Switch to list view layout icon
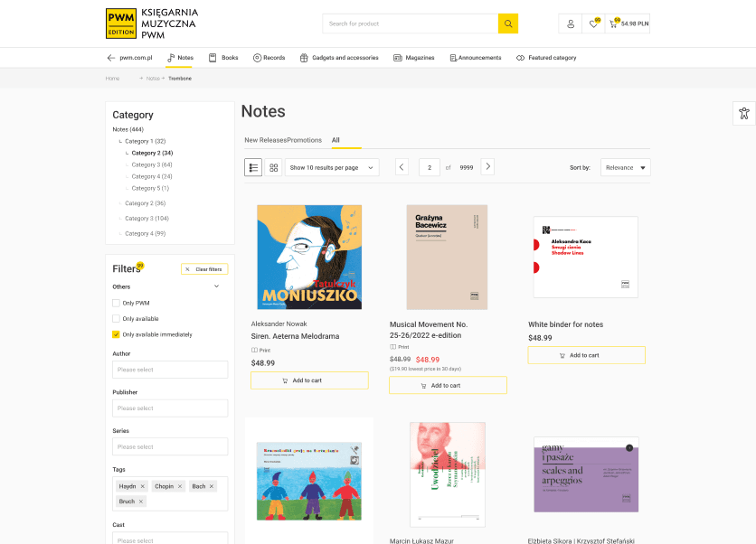 click(253, 168)
